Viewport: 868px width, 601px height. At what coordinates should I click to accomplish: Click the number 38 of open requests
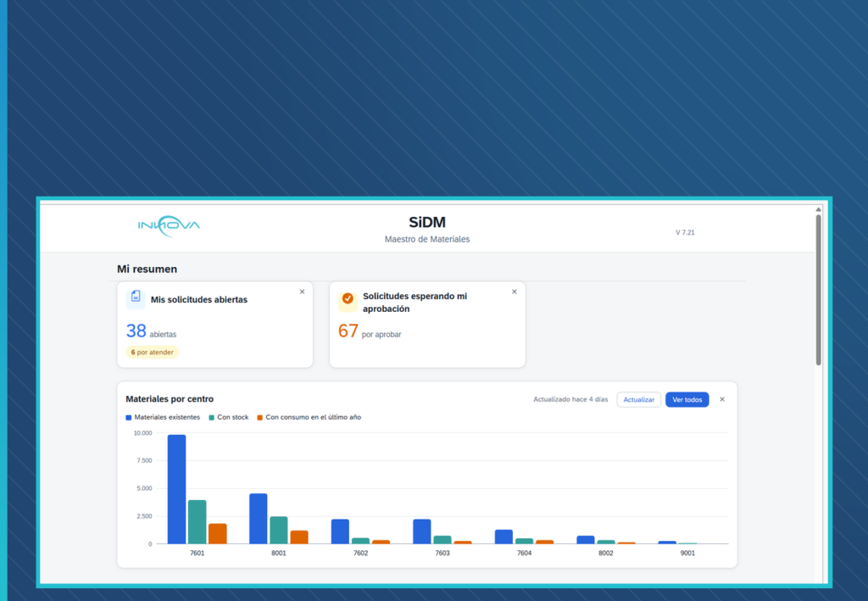click(x=136, y=331)
